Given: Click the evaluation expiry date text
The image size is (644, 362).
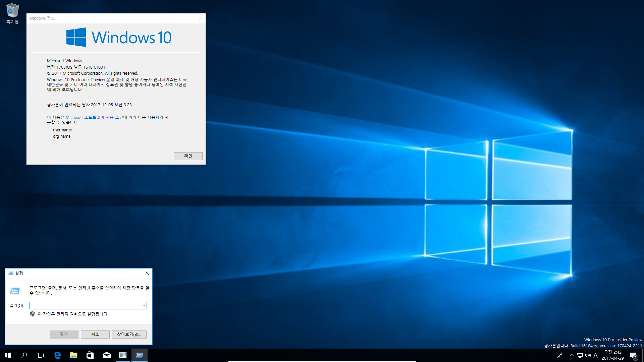Looking at the screenshot, I should (x=89, y=105).
